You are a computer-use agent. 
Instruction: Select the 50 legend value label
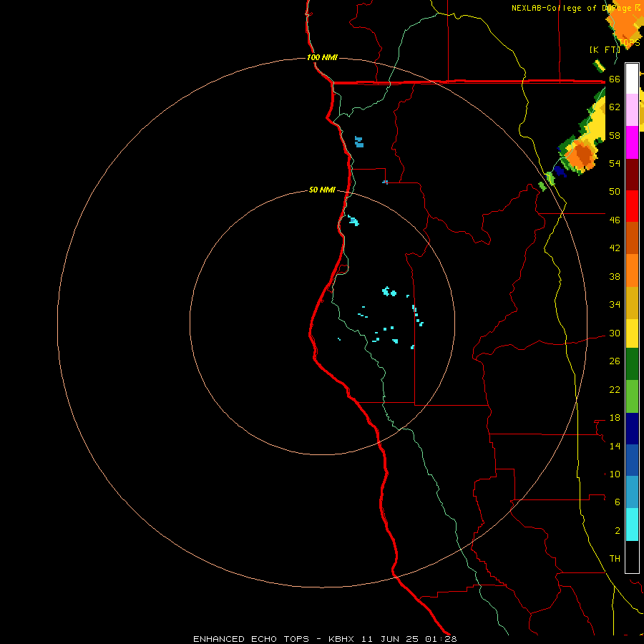coord(615,191)
